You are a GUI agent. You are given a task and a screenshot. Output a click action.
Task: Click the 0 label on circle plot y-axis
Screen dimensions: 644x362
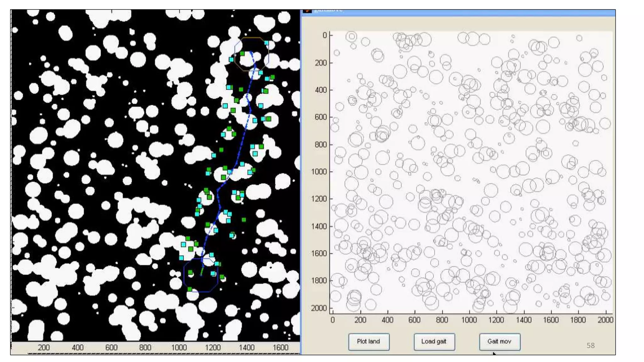pos(325,36)
